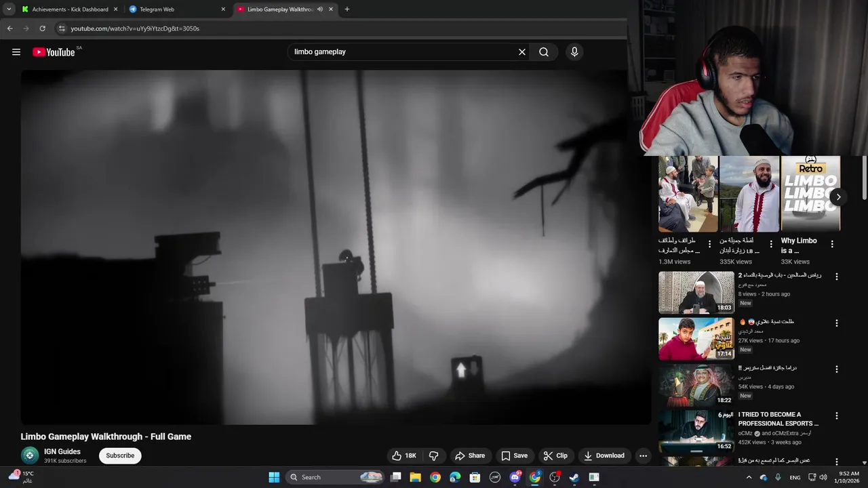Go to YouTube home via logo
This screenshot has height=488, width=868.
(x=54, y=52)
